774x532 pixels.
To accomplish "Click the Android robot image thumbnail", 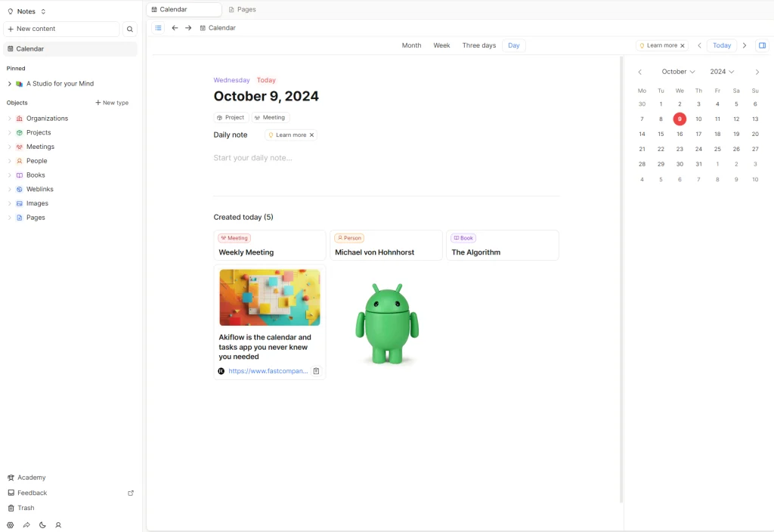I will point(386,324).
